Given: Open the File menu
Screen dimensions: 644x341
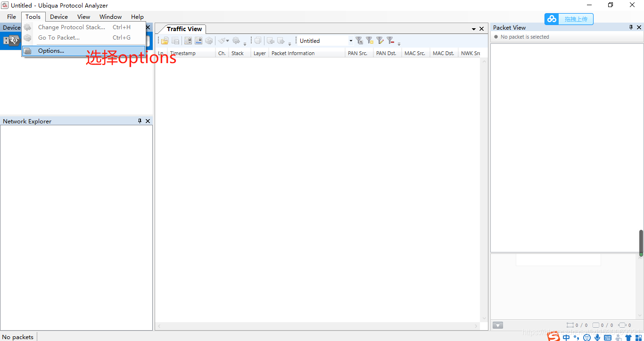Looking at the screenshot, I should click(12, 16).
